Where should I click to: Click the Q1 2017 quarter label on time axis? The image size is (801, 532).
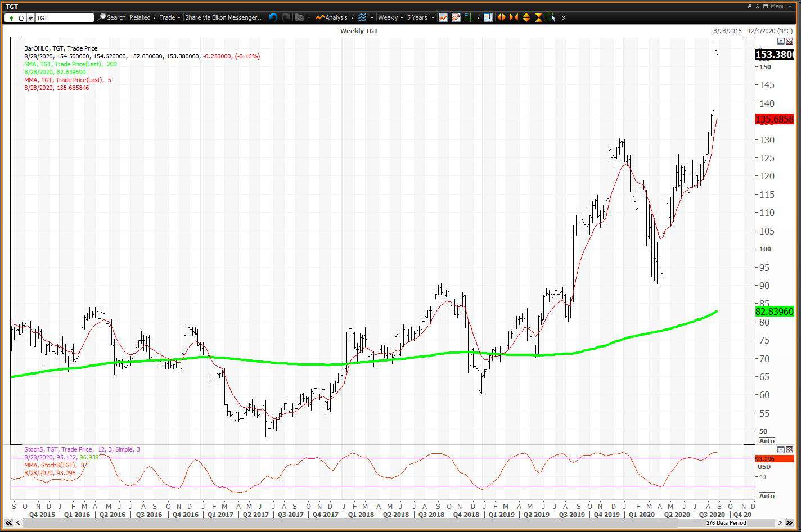click(x=220, y=515)
